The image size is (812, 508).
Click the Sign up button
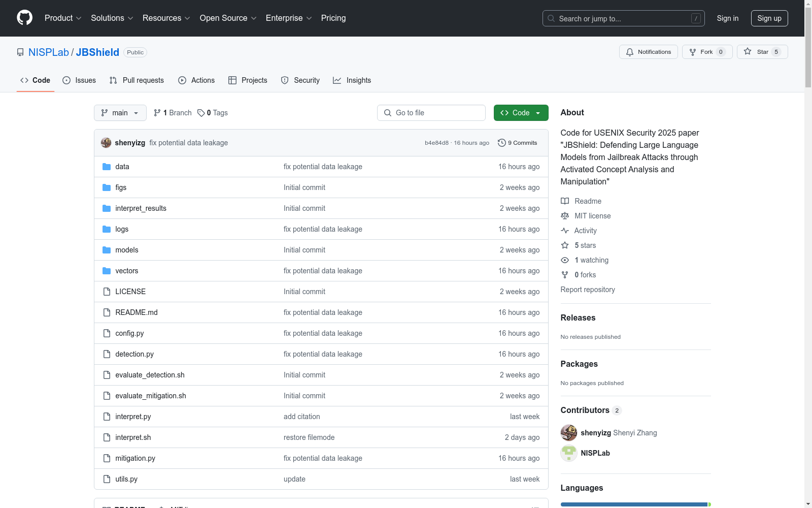769,18
